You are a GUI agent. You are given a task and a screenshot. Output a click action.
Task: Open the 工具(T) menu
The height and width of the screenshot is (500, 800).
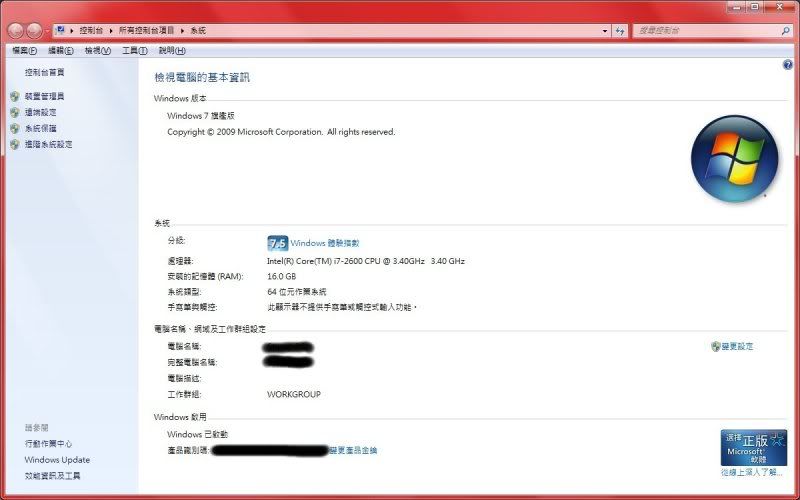click(x=135, y=51)
